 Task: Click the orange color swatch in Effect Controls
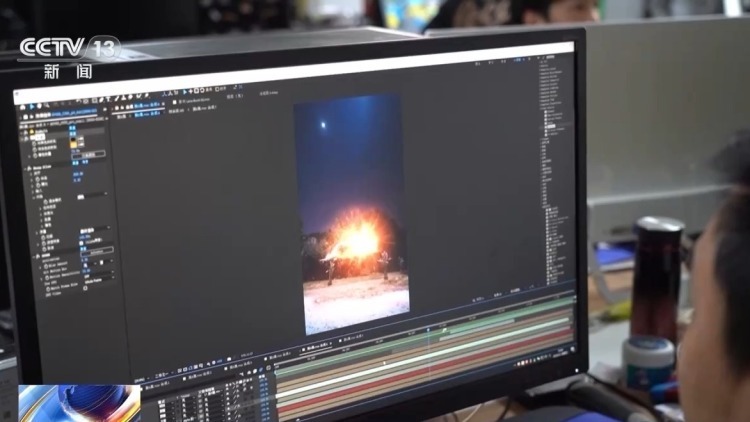click(73, 142)
